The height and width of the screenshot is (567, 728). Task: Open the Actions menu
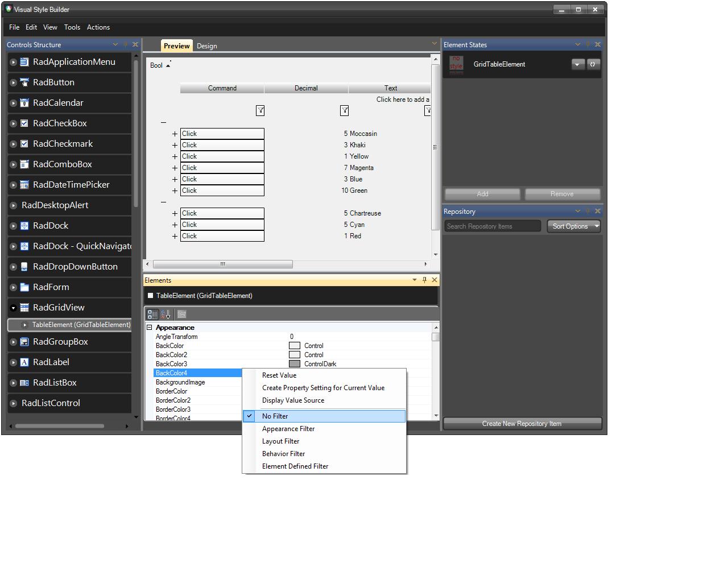pos(98,27)
